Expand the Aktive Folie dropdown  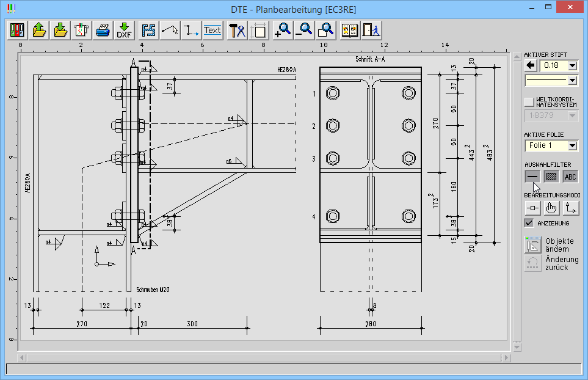[572, 145]
